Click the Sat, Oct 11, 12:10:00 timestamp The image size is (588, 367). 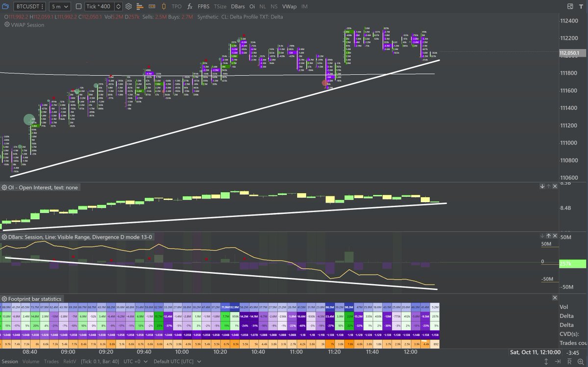[x=536, y=352]
